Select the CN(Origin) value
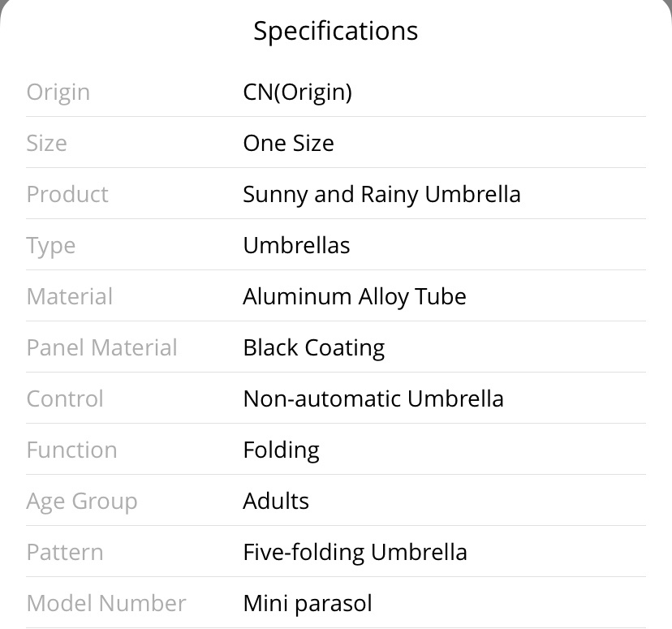The width and height of the screenshot is (672, 629). (x=297, y=93)
